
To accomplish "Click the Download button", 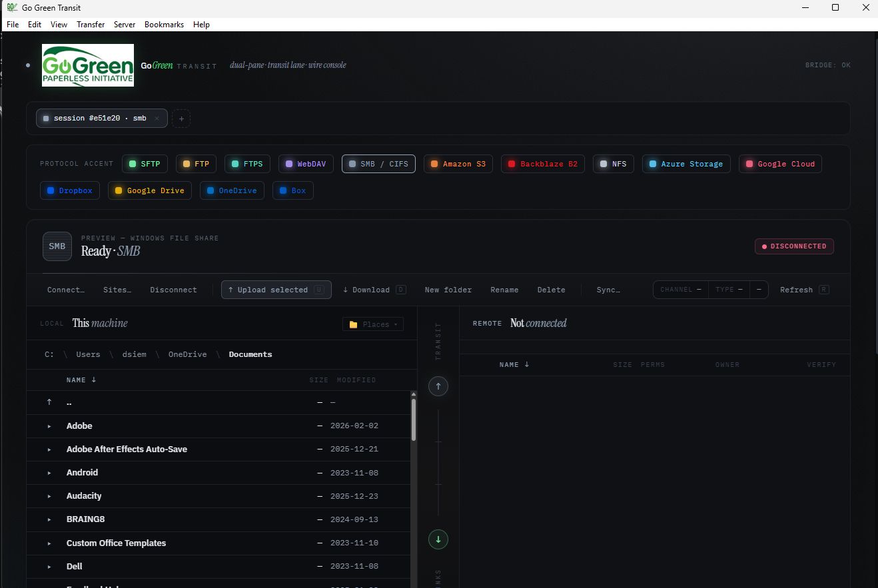I will pyautogui.click(x=374, y=290).
